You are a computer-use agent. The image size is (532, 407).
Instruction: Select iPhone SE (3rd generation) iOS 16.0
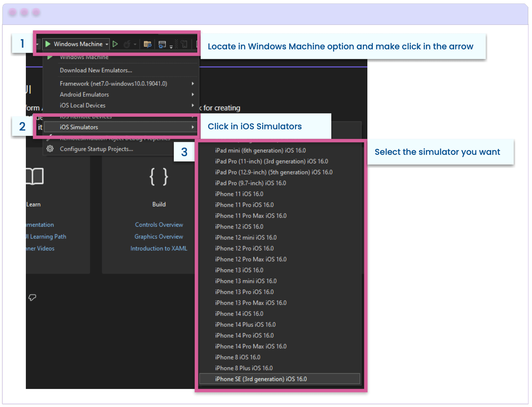coord(280,379)
